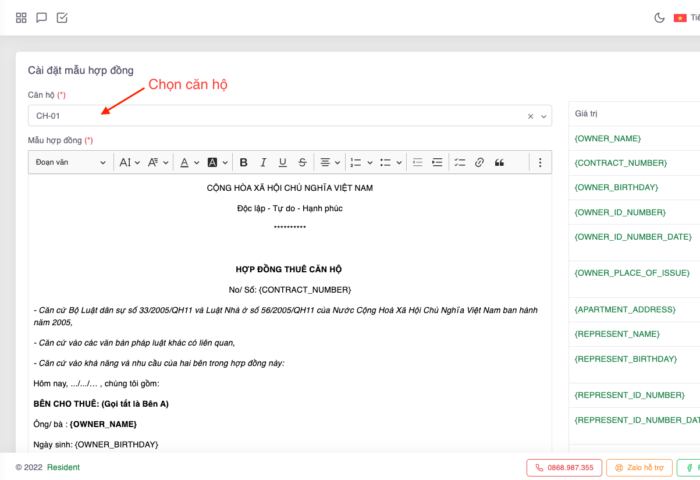Clear the selected CH-01 apartment
The width and height of the screenshot is (700, 480).
click(x=531, y=116)
